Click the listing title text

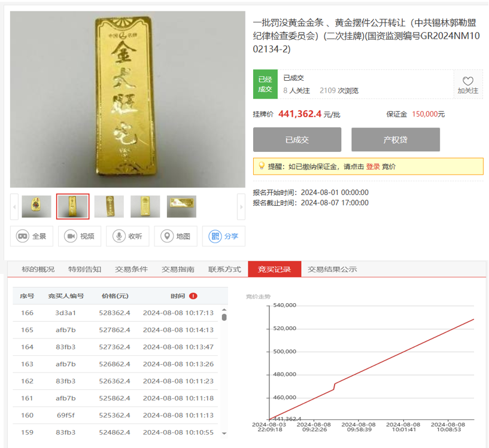tap(366, 36)
